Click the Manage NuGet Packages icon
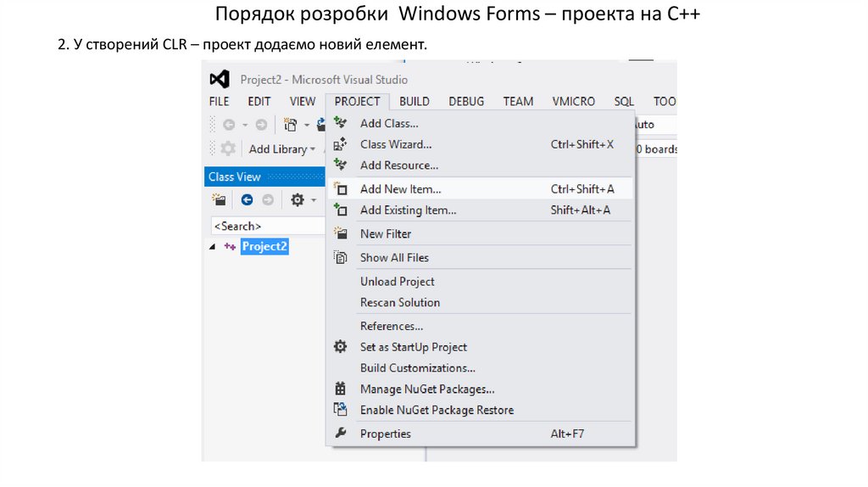 tap(341, 389)
